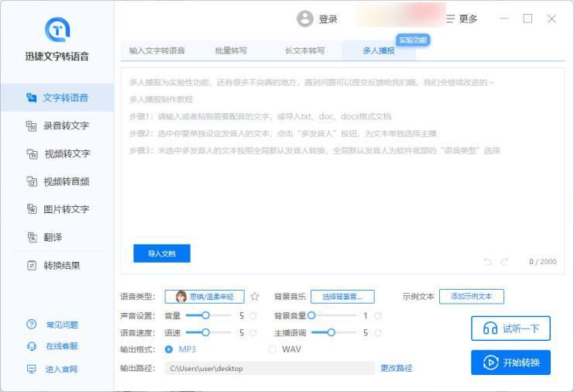574x392 pixels.
Task: Click the 图片转文字 sidebar icon
Action: click(x=32, y=209)
